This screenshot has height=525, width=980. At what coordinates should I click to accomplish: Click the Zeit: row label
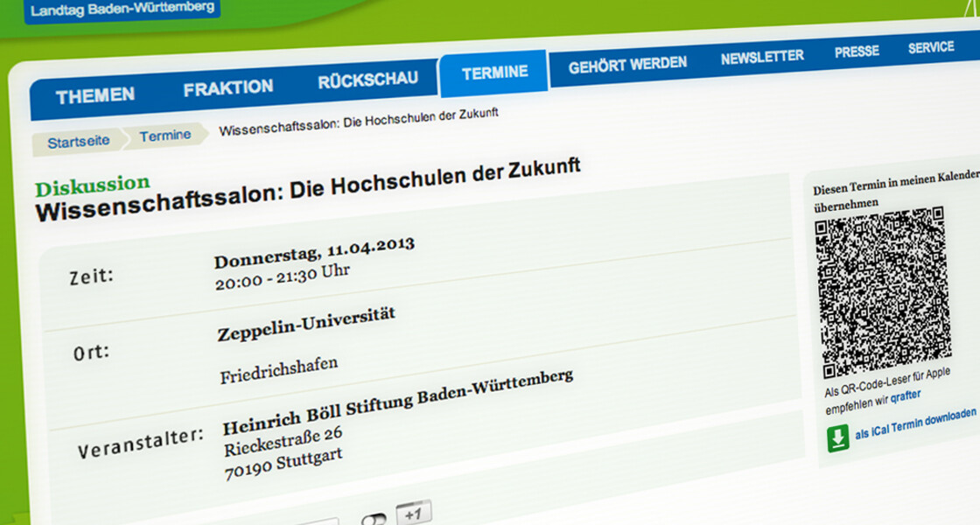click(x=92, y=276)
